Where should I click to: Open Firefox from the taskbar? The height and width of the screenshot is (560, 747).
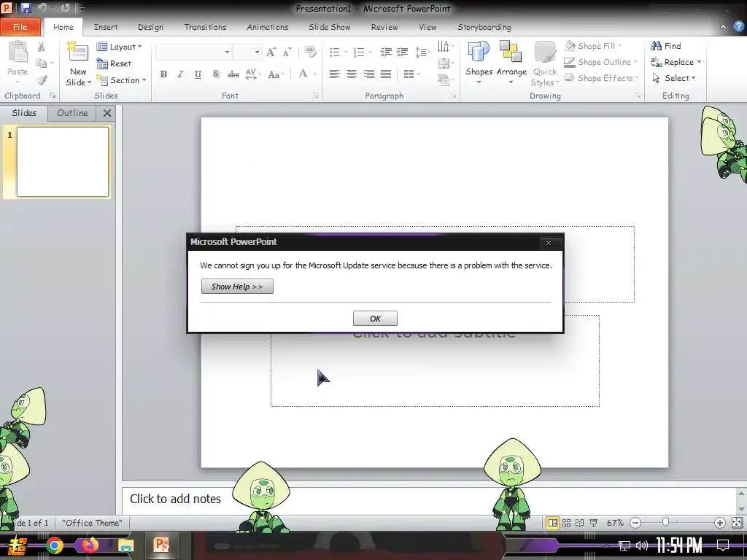point(90,545)
